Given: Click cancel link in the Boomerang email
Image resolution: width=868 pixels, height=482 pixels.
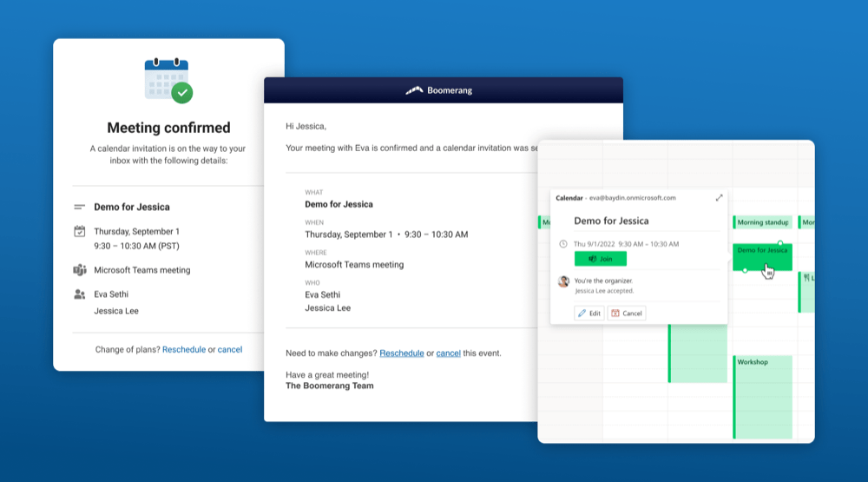Looking at the screenshot, I should tap(449, 353).
